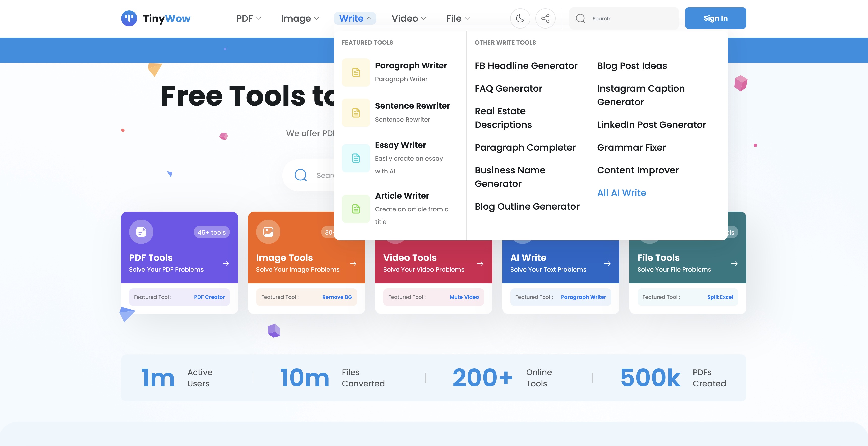
Task: Click the File Tools card arrow
Action: (x=734, y=264)
